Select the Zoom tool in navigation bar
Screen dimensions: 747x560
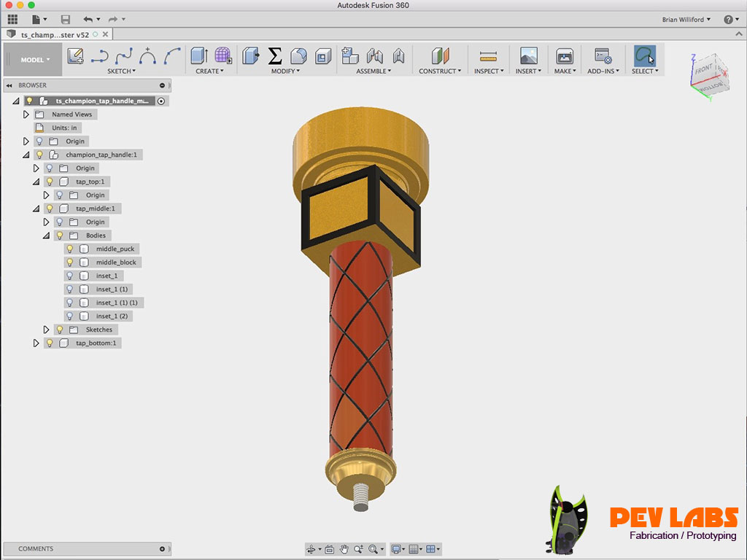coord(358,548)
